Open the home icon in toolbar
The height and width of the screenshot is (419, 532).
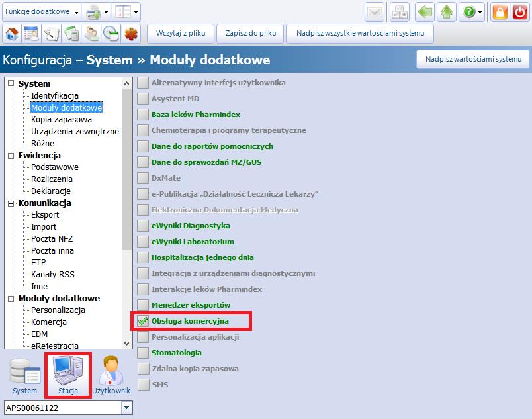(12, 34)
